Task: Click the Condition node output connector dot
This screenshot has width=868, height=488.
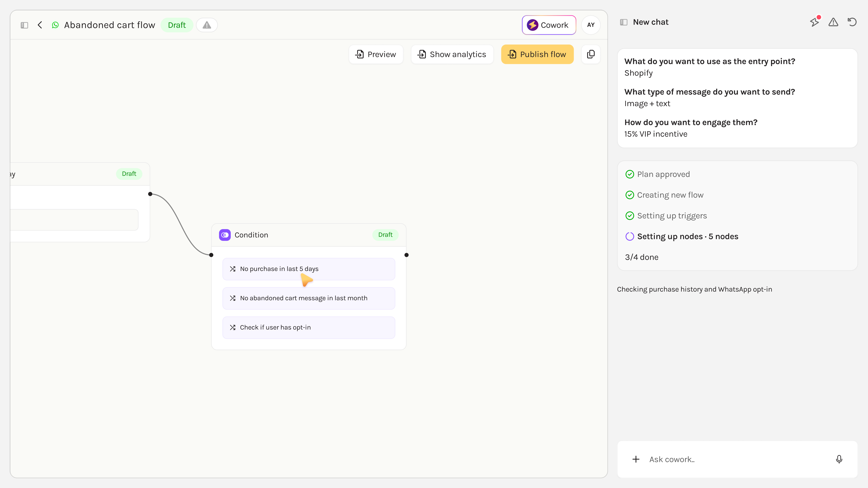Action: click(406, 255)
